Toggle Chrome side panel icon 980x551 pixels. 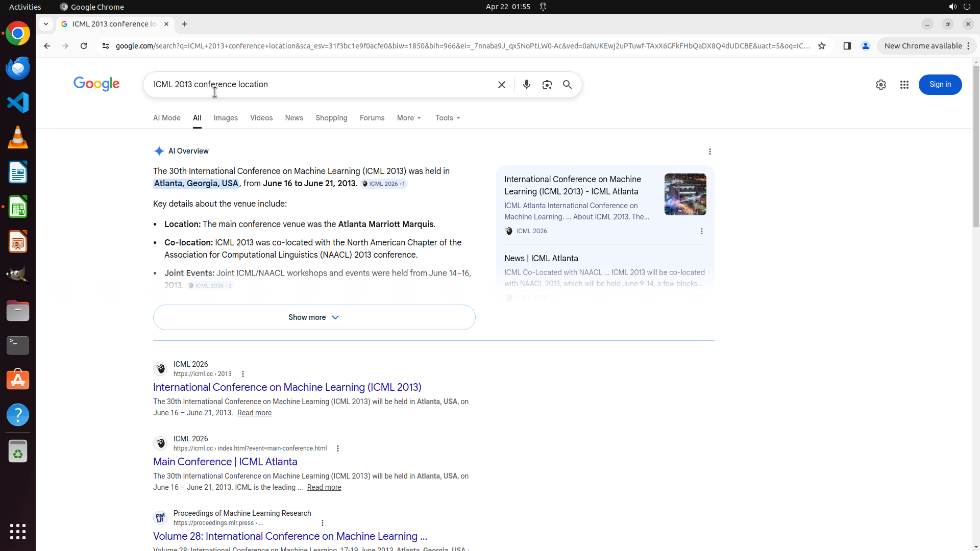coord(847,46)
